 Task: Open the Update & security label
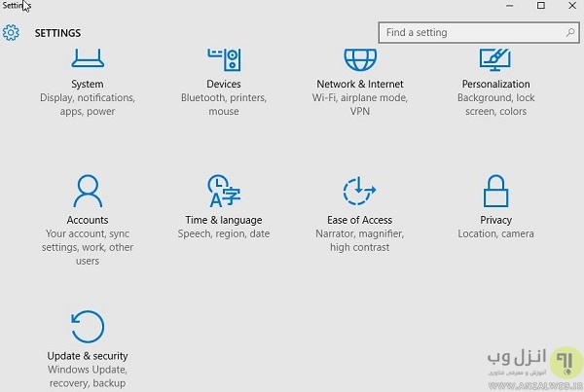[x=88, y=356]
